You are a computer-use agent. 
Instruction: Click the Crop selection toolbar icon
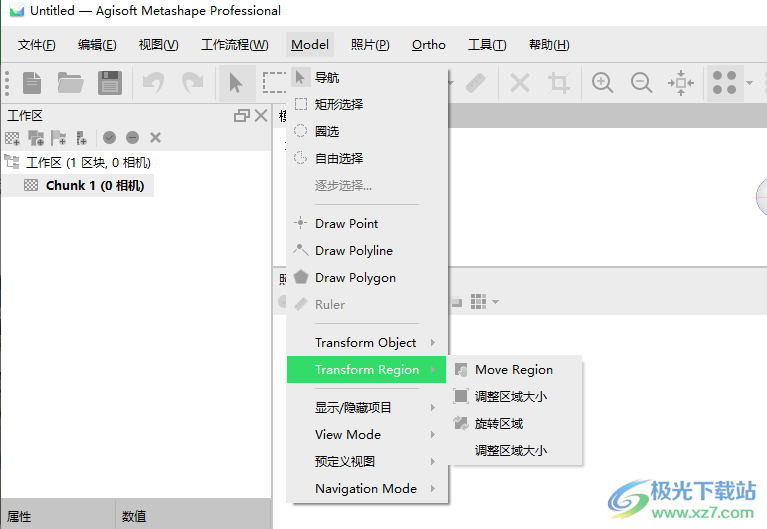click(x=559, y=83)
